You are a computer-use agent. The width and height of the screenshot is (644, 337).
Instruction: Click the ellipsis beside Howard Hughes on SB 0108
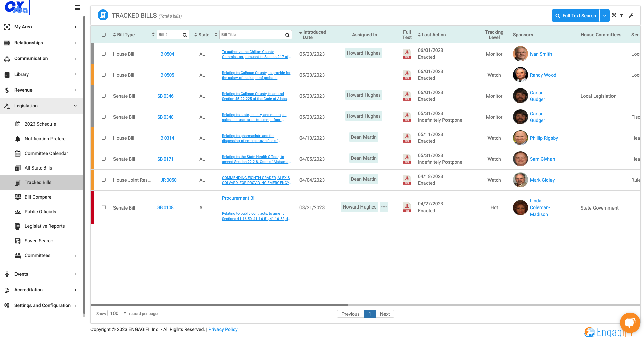point(384,207)
